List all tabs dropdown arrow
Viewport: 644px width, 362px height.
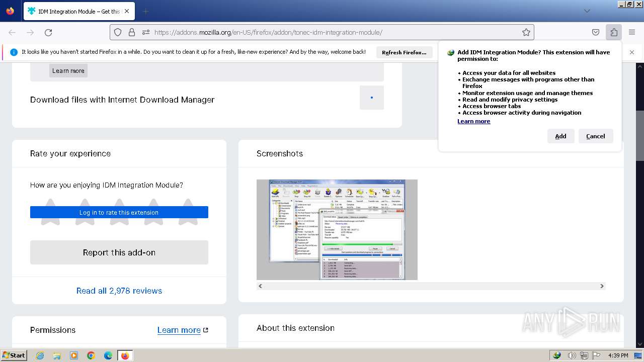(587, 11)
